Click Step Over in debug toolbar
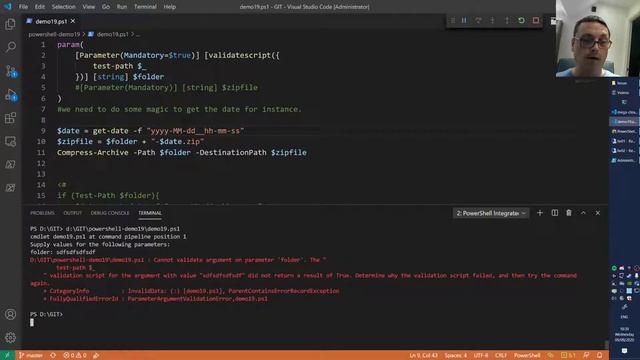 pos(478,20)
